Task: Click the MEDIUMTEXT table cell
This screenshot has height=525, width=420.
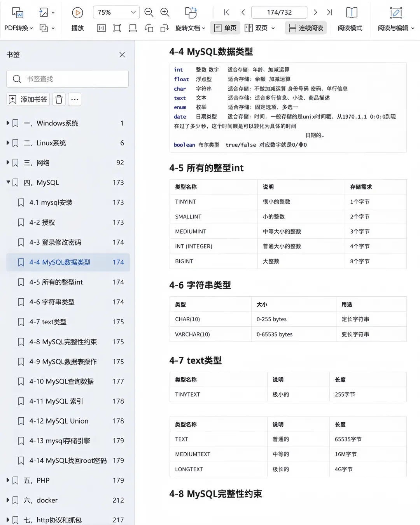Action: [219, 454]
